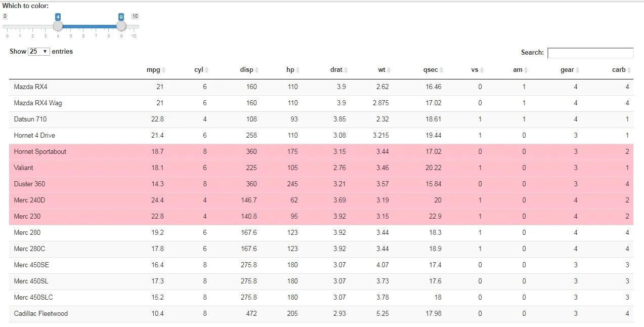This screenshot has height=327, width=644.
Task: Open the Show entries dropdown
Action: [x=39, y=52]
